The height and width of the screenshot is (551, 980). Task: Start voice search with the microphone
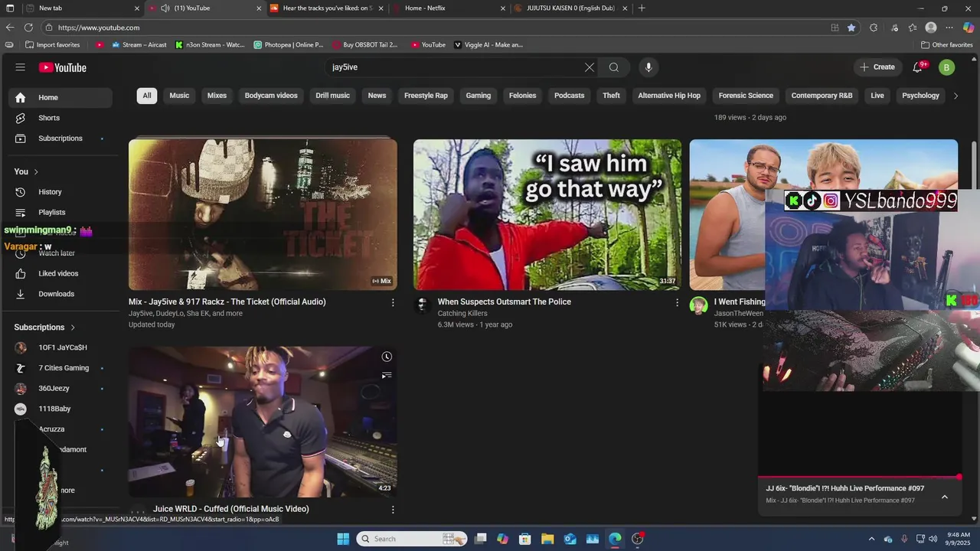pyautogui.click(x=648, y=67)
